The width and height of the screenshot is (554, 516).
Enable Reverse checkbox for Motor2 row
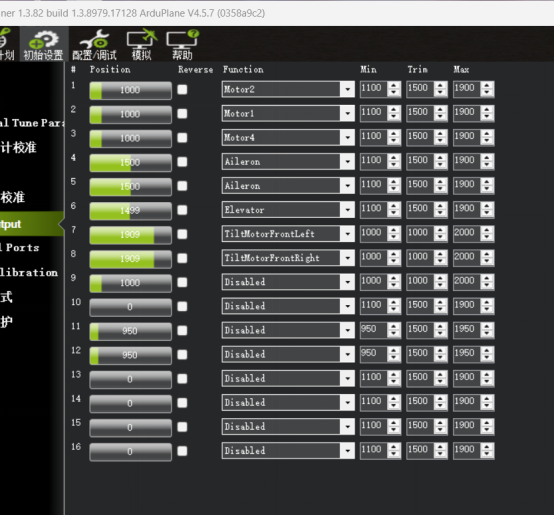(182, 89)
